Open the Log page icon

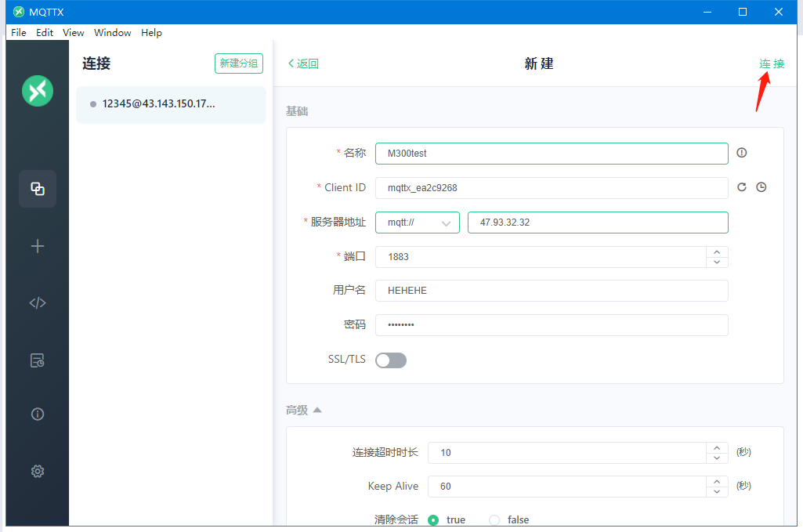pos(38,360)
